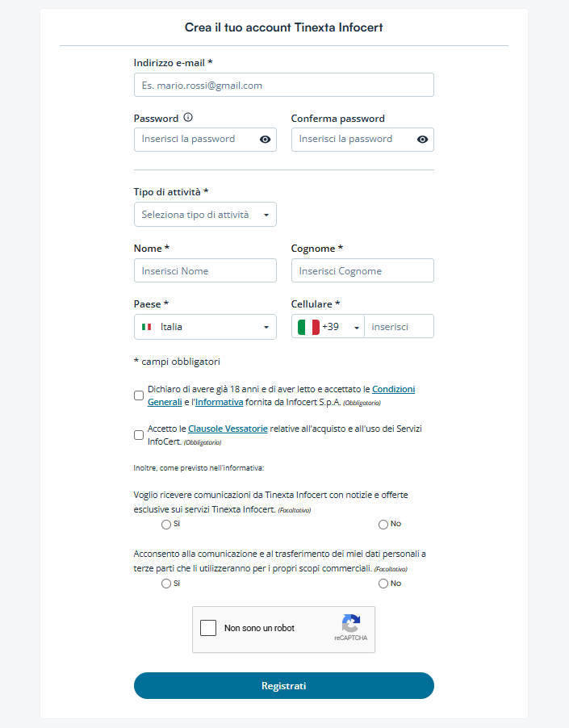Choose No for third-party data transfer

click(383, 584)
